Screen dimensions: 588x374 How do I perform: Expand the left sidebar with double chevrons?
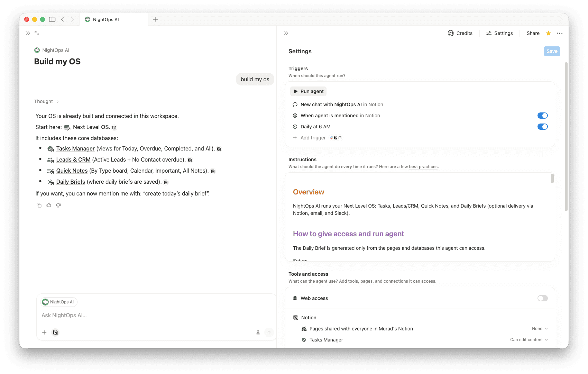pos(28,33)
